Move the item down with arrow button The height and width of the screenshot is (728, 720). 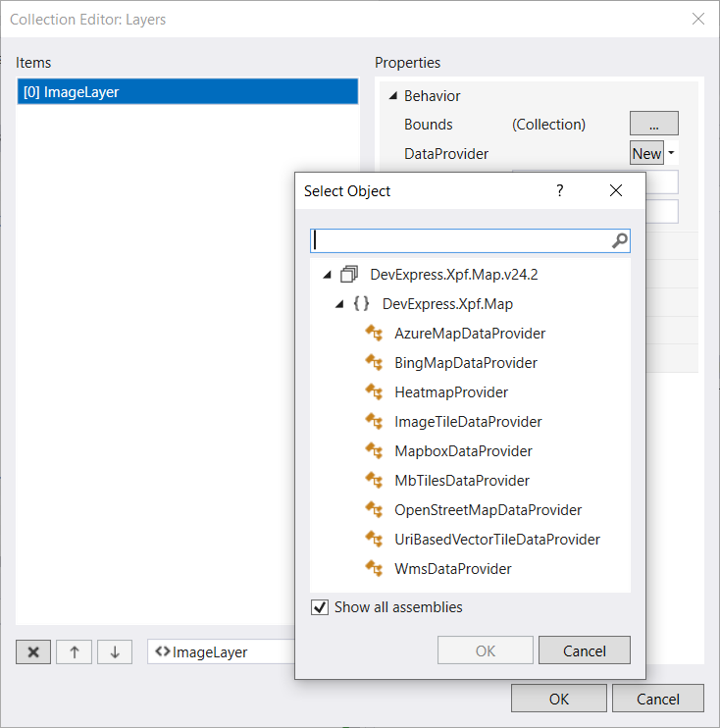[x=115, y=651]
